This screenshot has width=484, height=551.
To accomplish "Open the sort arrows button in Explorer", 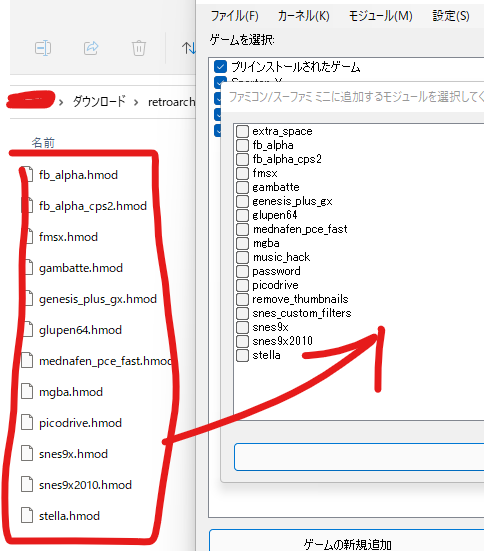I will (x=188, y=48).
